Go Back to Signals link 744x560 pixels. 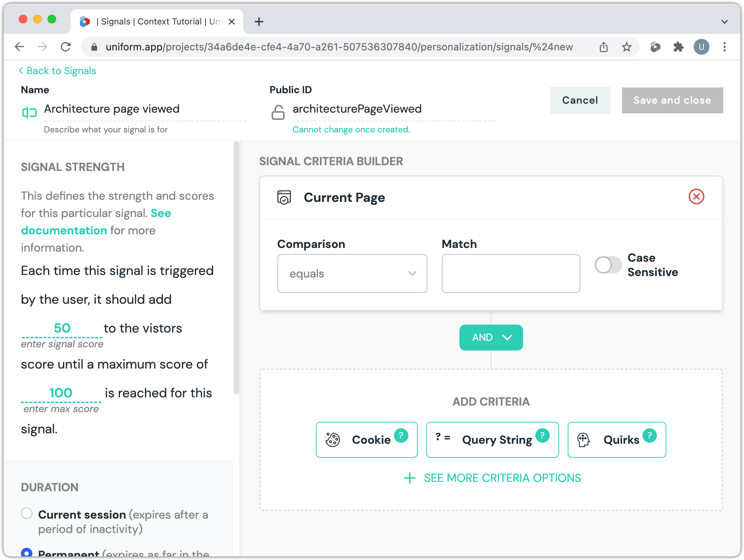(58, 71)
